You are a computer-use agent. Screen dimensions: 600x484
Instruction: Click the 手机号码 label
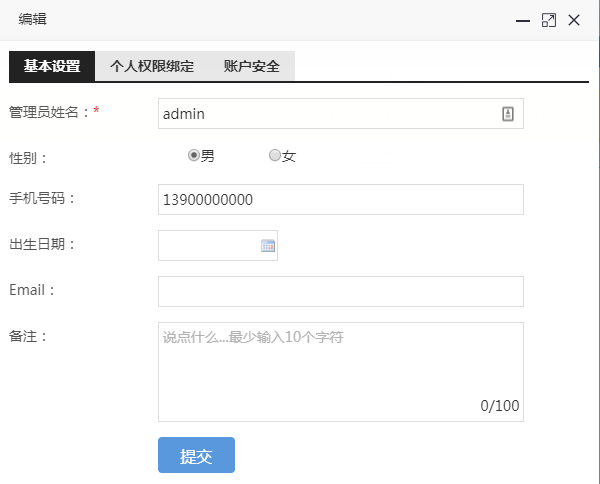coord(42,198)
